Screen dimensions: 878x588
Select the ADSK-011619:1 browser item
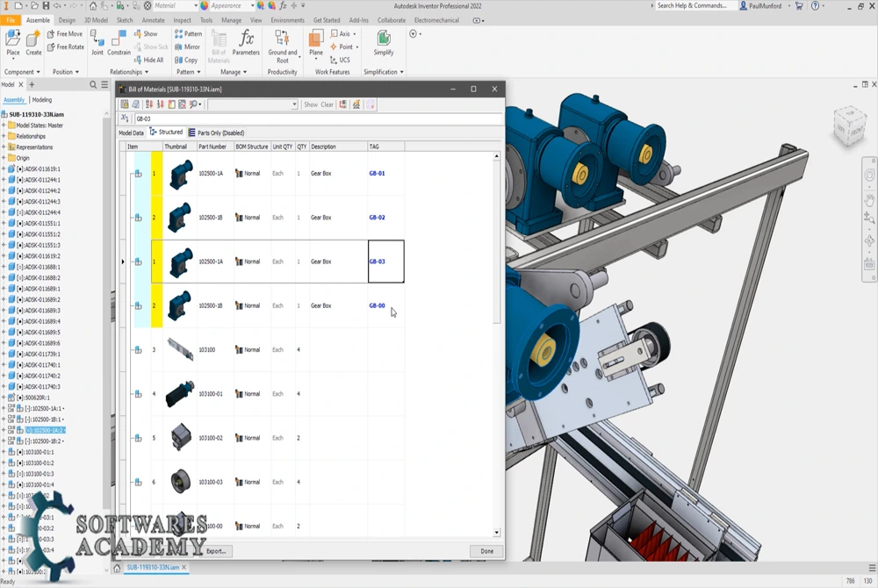pyautogui.click(x=38, y=169)
